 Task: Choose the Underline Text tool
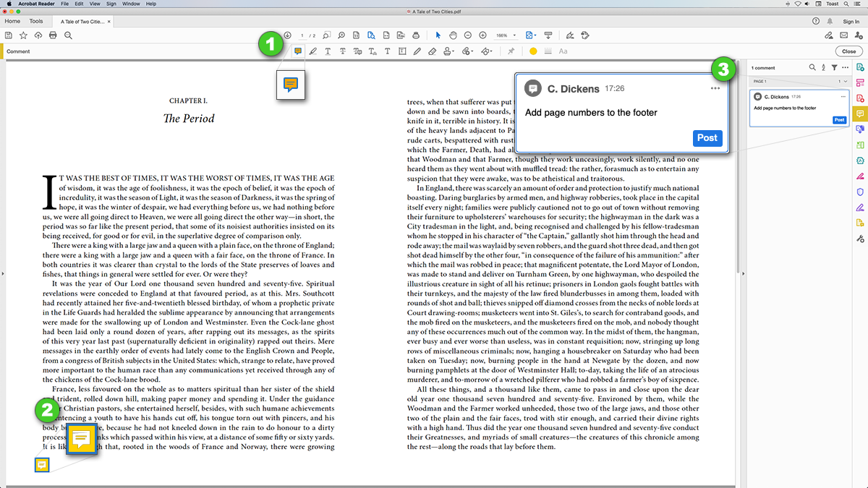tap(328, 51)
